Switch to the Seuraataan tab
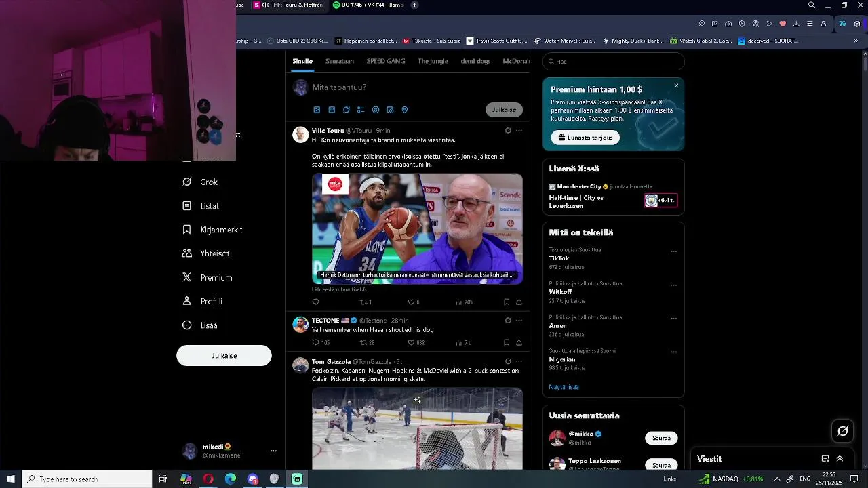The width and height of the screenshot is (868, 488). pyautogui.click(x=340, y=61)
